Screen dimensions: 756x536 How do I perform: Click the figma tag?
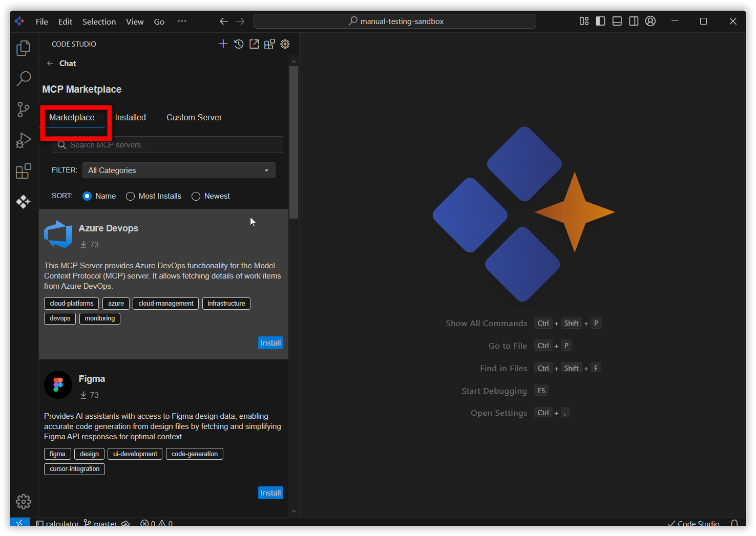(x=57, y=454)
